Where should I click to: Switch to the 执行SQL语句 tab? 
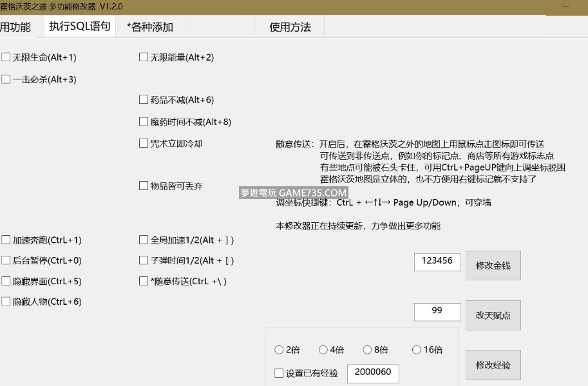(x=80, y=27)
